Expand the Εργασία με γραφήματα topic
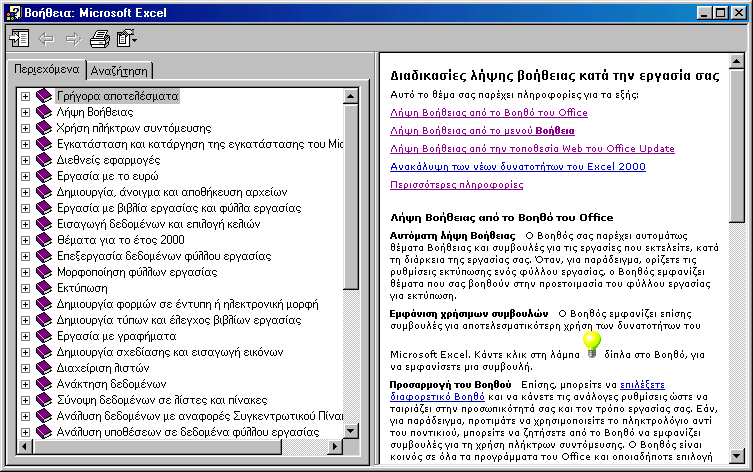753x472 pixels. (25, 336)
